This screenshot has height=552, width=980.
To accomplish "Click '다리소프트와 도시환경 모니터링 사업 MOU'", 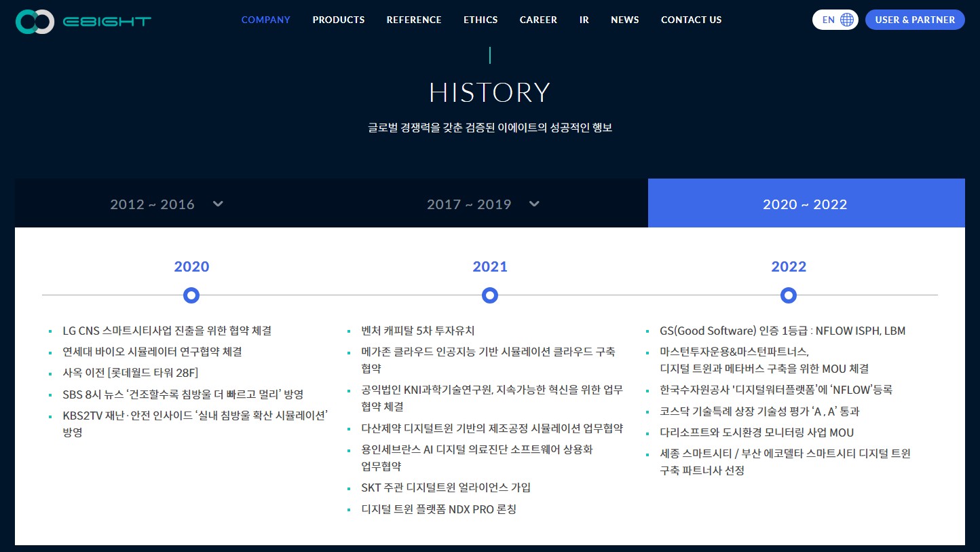I will [x=757, y=432].
